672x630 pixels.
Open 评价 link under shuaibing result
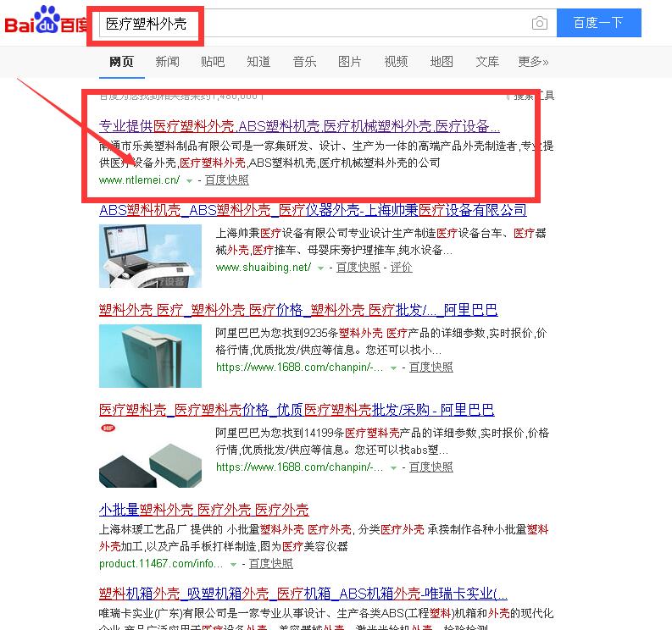[401, 268]
